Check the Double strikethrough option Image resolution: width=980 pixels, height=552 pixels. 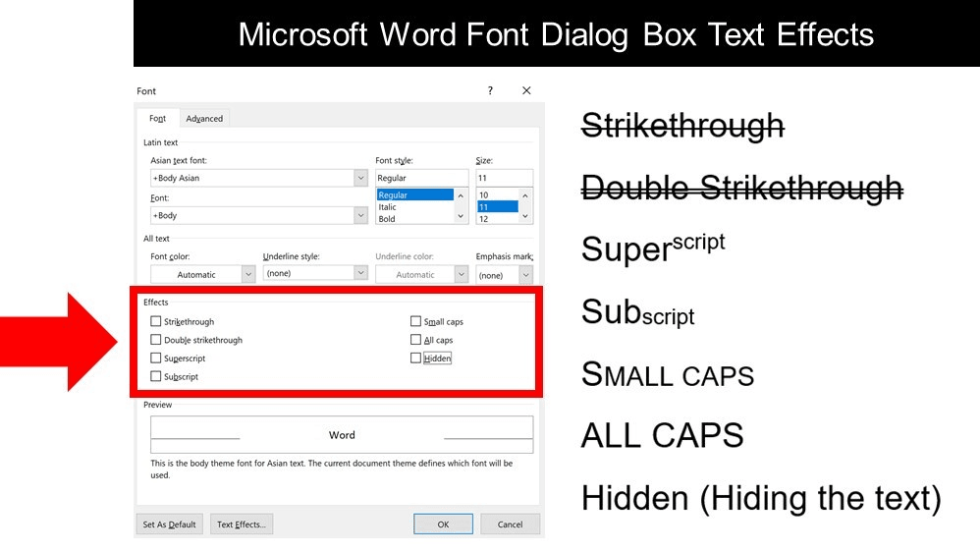[156, 340]
